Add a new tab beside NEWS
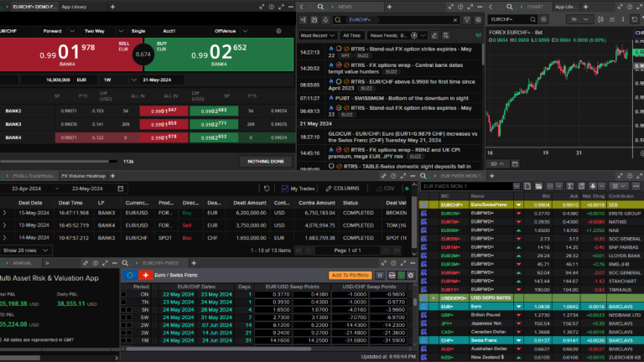Image resolution: width=644 pixels, height=362 pixels. pyautogui.click(x=389, y=7)
